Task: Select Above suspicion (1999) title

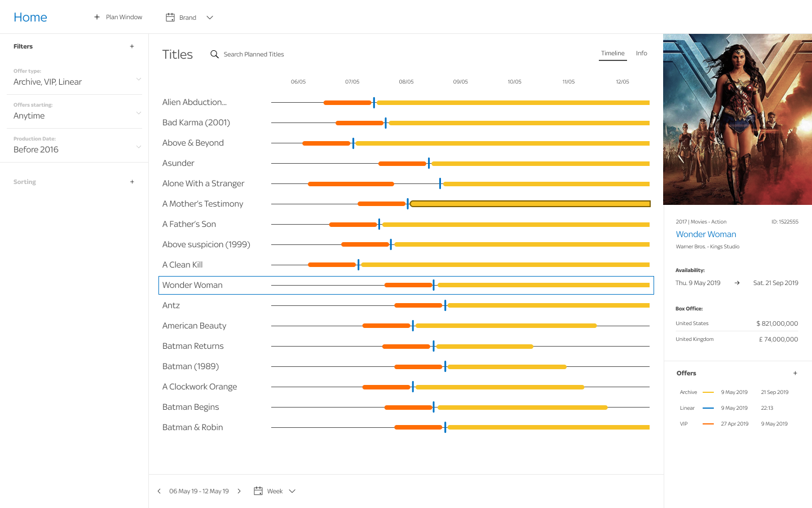Action: pos(206,244)
